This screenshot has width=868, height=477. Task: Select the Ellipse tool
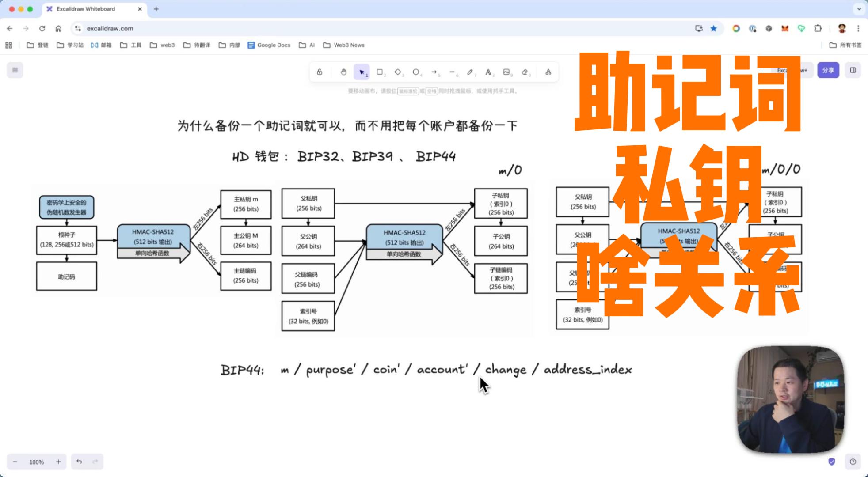(x=416, y=72)
